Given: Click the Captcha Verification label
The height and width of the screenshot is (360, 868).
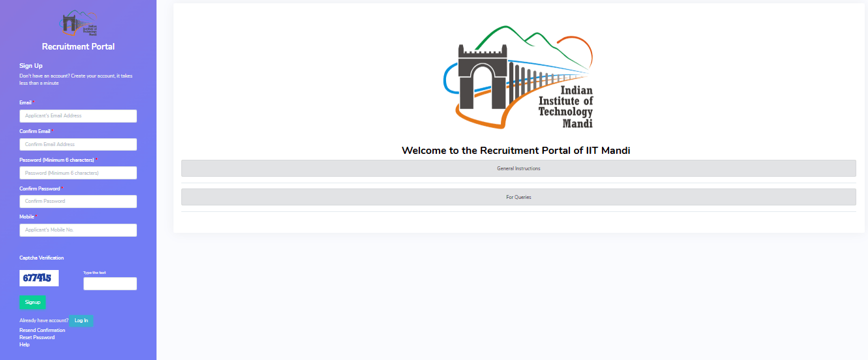Looking at the screenshot, I should 42,258.
